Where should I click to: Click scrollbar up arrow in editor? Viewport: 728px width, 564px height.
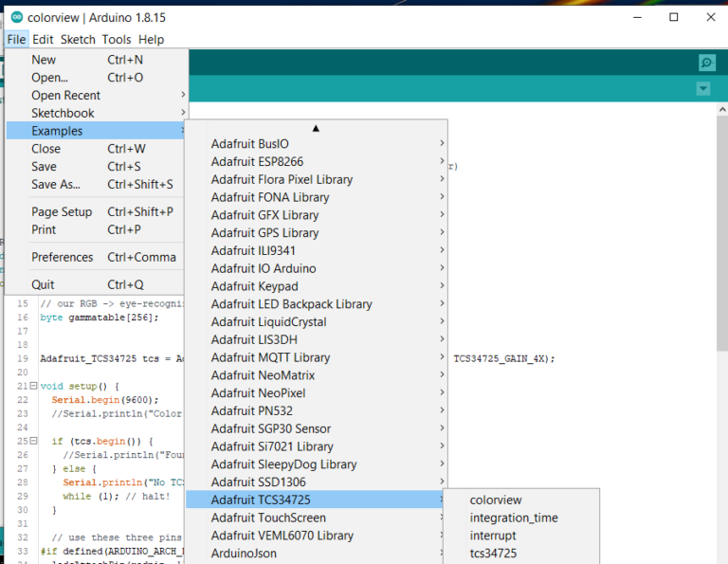click(722, 110)
